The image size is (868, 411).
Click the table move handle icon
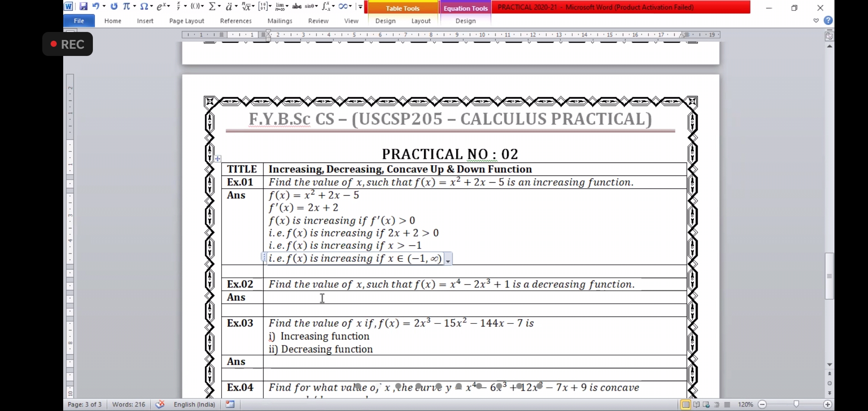coord(217,159)
